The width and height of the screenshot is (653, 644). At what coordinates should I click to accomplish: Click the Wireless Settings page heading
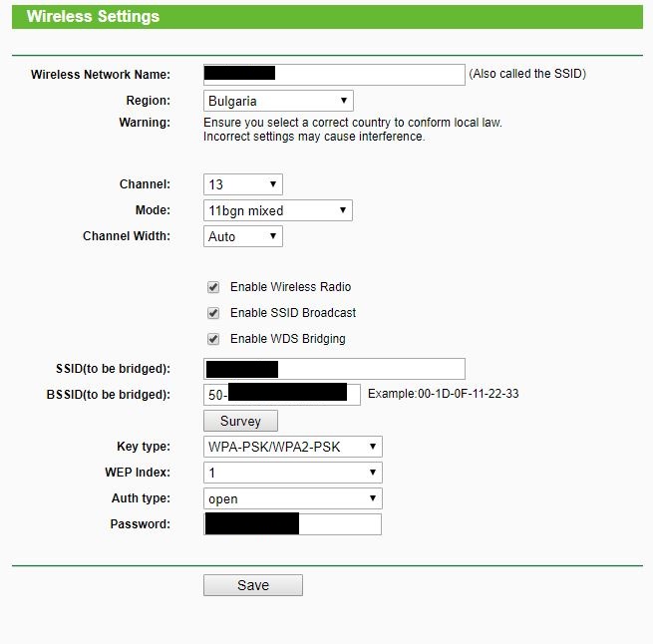93,17
